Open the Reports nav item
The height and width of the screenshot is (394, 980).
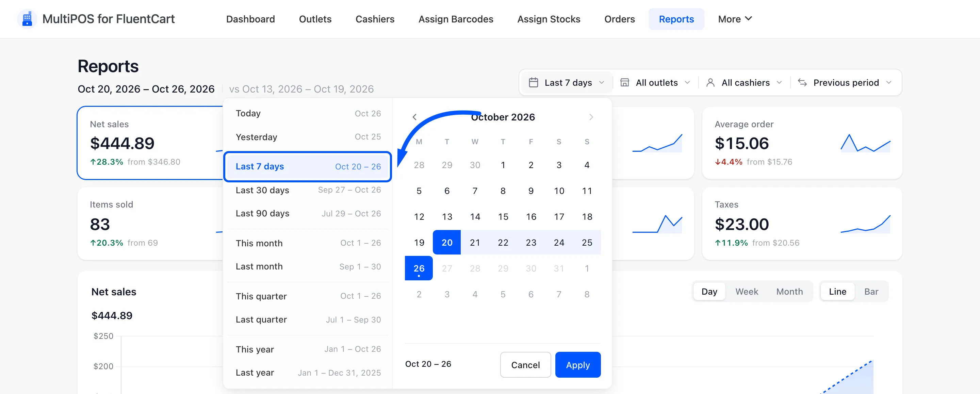tap(676, 19)
